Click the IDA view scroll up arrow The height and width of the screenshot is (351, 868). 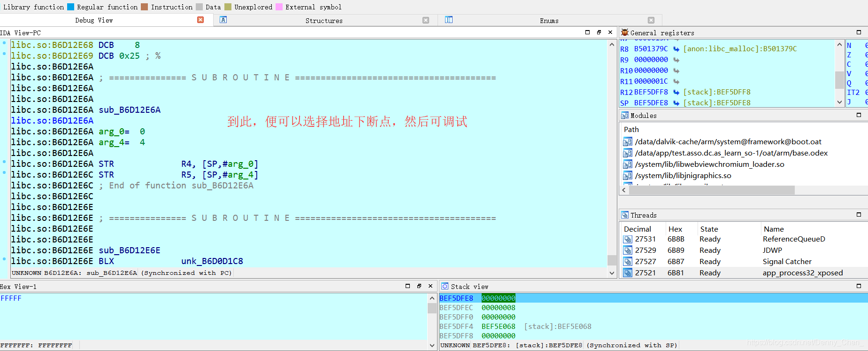(x=612, y=45)
